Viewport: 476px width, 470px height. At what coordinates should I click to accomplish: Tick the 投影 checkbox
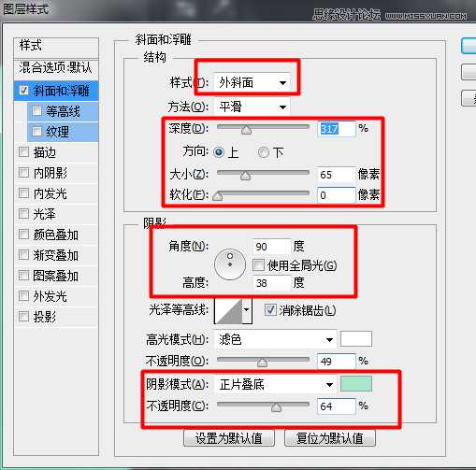[23, 317]
